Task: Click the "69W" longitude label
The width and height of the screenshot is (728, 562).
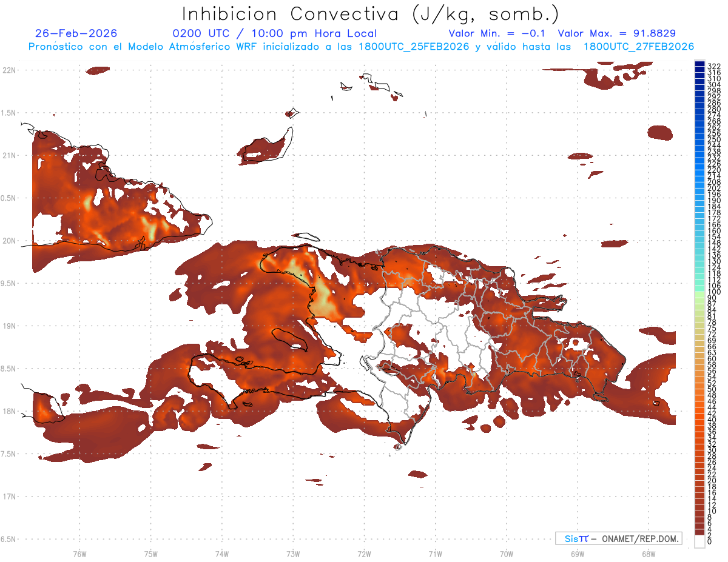Action: [x=578, y=554]
